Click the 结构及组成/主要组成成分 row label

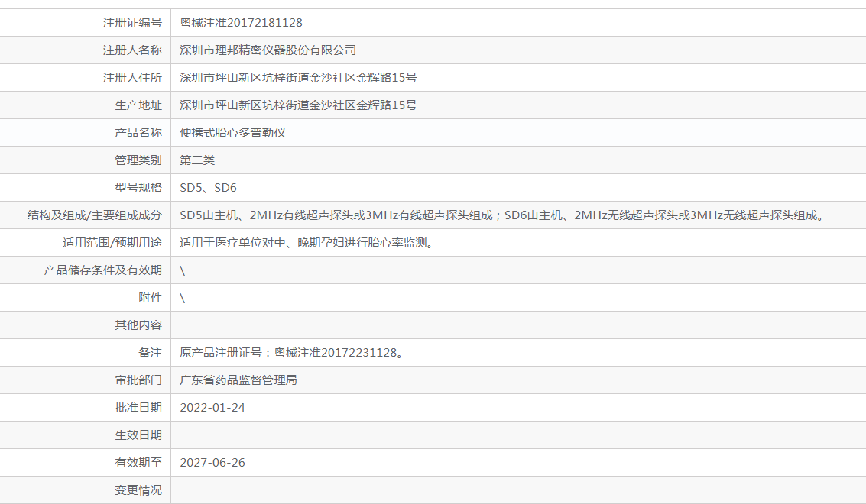[95, 215]
